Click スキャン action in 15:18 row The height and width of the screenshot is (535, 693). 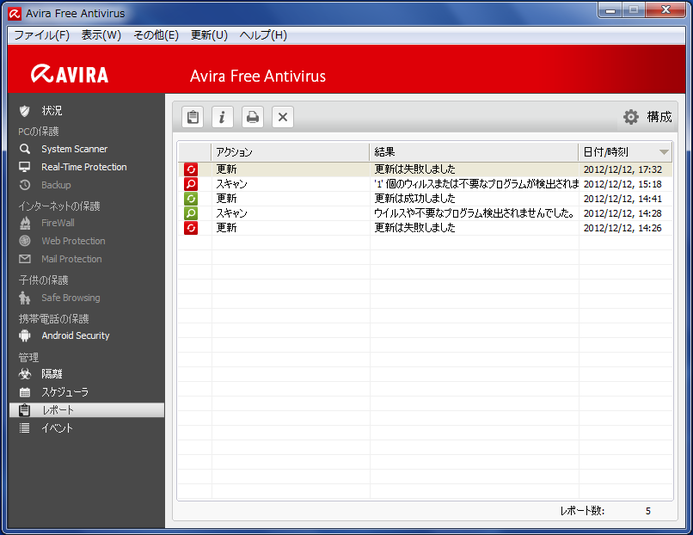point(232,184)
